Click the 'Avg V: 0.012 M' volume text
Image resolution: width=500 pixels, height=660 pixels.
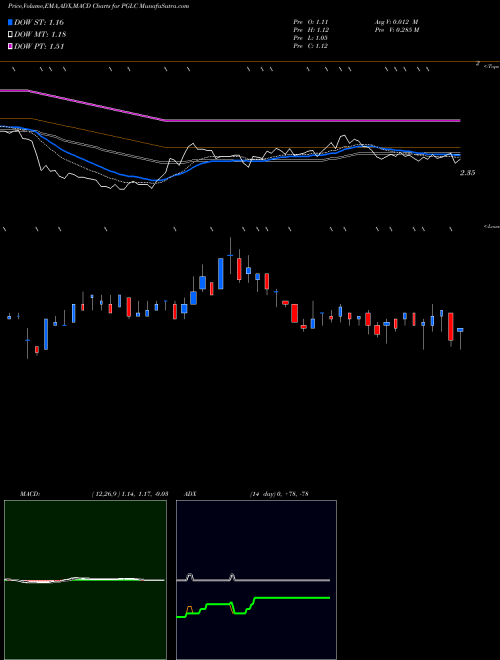pyautogui.click(x=396, y=22)
